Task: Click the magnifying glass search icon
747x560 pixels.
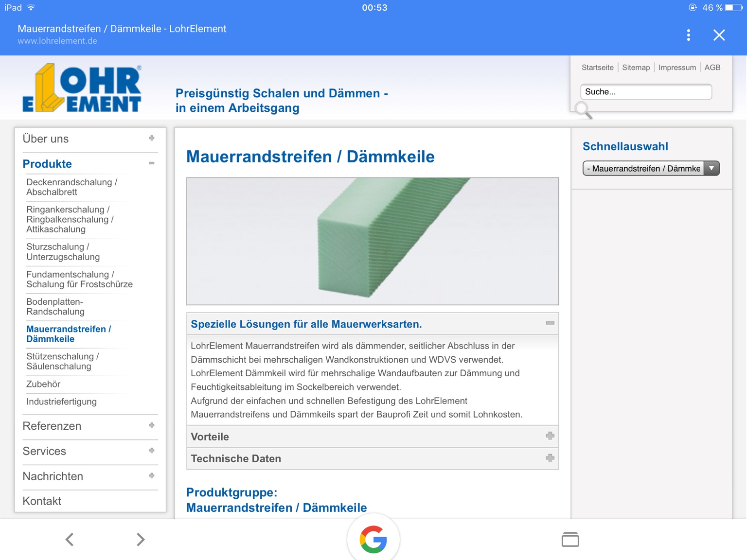Action: tap(583, 110)
